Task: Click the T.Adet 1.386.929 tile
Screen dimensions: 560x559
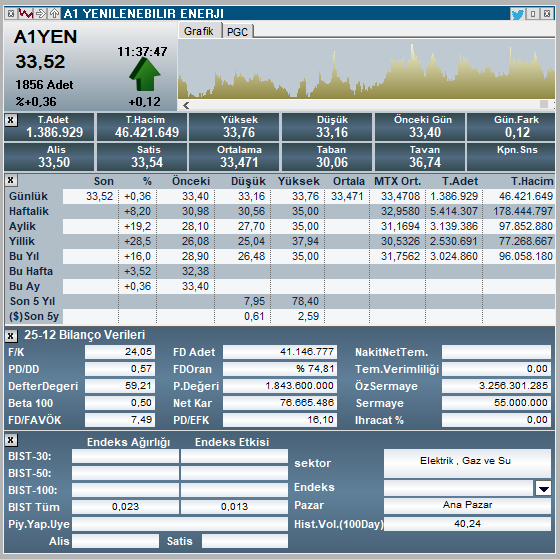Action: [49, 127]
